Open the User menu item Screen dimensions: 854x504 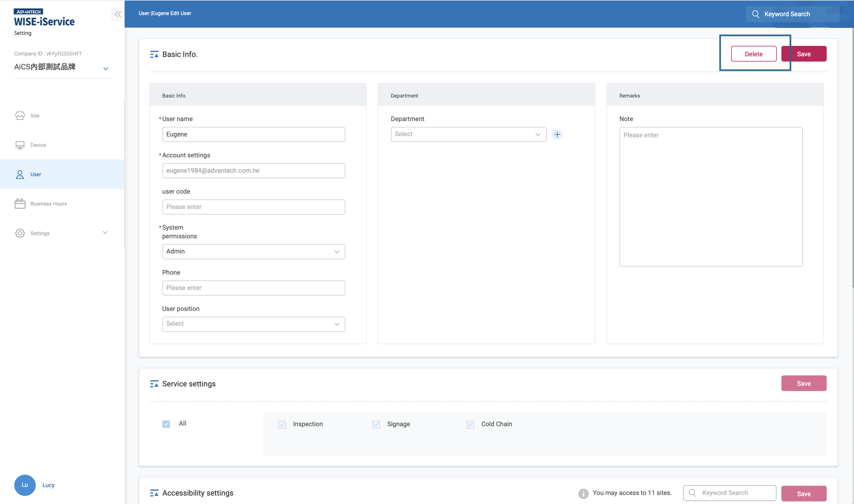click(x=36, y=174)
